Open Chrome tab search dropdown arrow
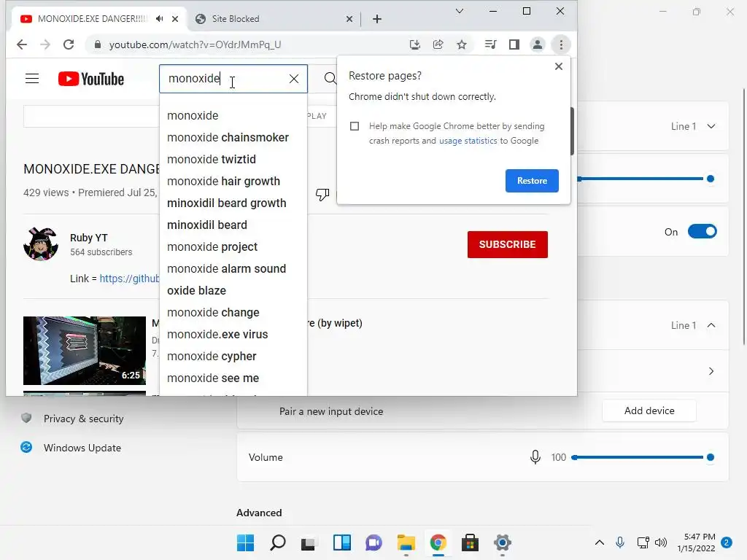Viewport: 747px width, 560px height. [460, 11]
